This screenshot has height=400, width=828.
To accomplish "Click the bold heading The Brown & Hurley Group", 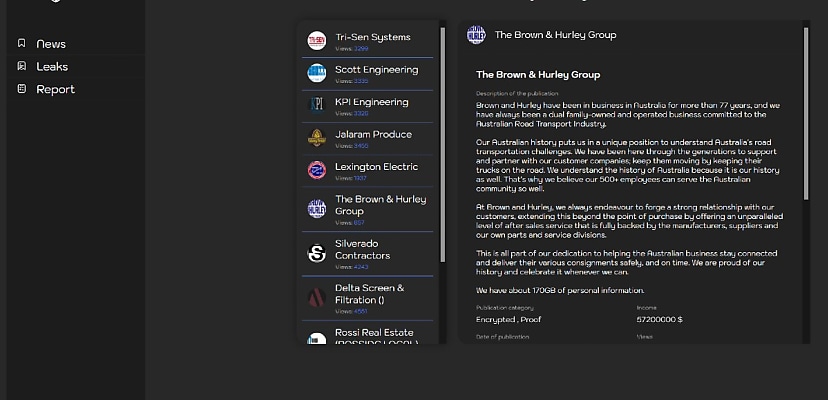I will tap(538, 75).
